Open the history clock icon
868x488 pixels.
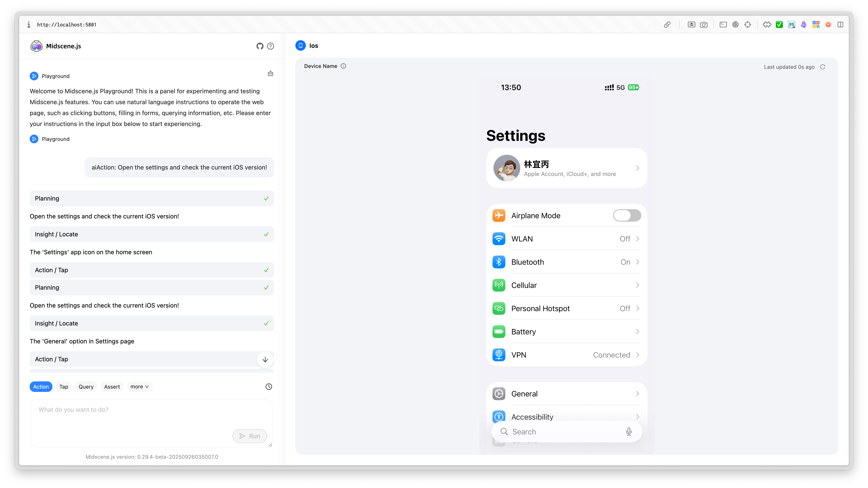[269, 386]
